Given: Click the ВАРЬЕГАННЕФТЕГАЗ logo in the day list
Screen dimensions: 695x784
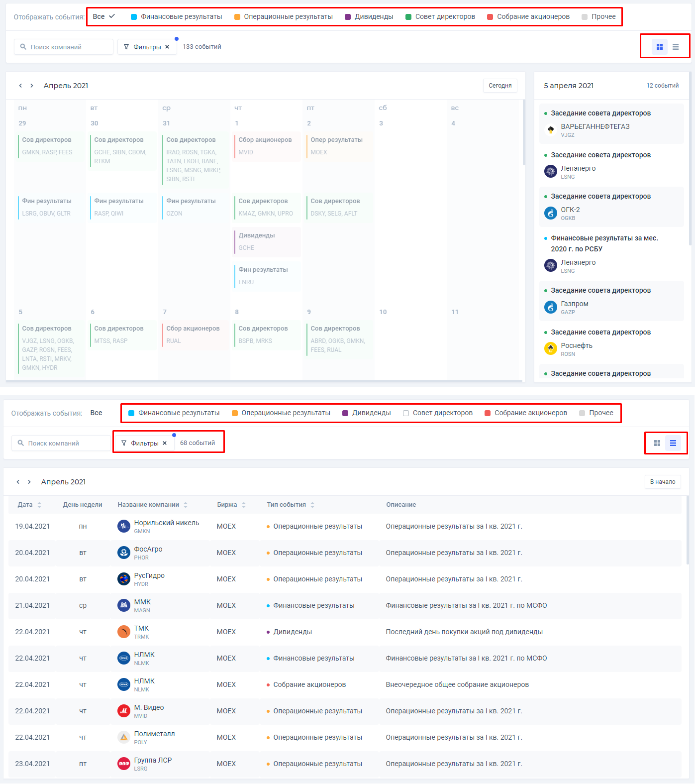Looking at the screenshot, I should point(551,130).
